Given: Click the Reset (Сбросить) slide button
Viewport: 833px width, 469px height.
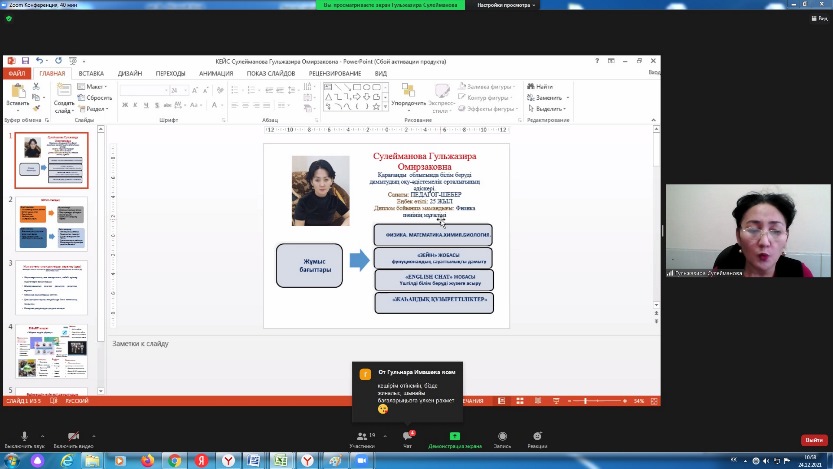Looking at the screenshot, I should point(98,98).
